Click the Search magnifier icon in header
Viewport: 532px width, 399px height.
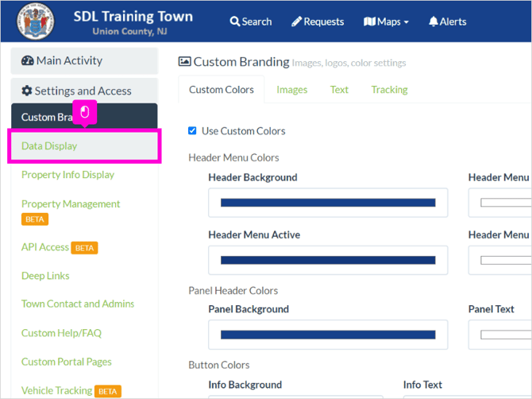[234, 21]
